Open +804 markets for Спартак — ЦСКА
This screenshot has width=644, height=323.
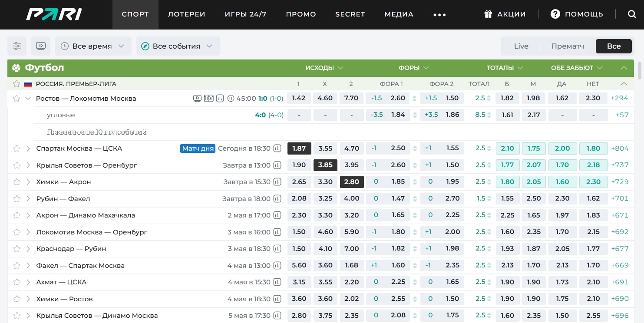point(619,148)
